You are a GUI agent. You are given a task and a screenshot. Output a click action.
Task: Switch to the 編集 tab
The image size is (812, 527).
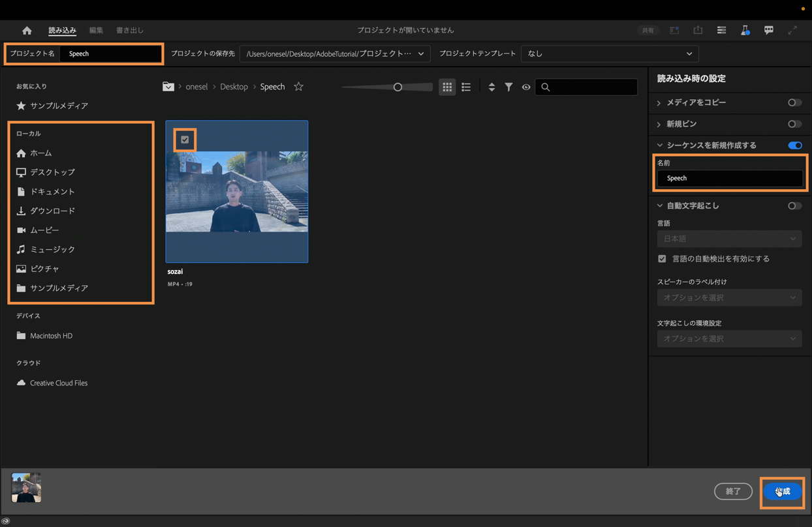coord(96,30)
